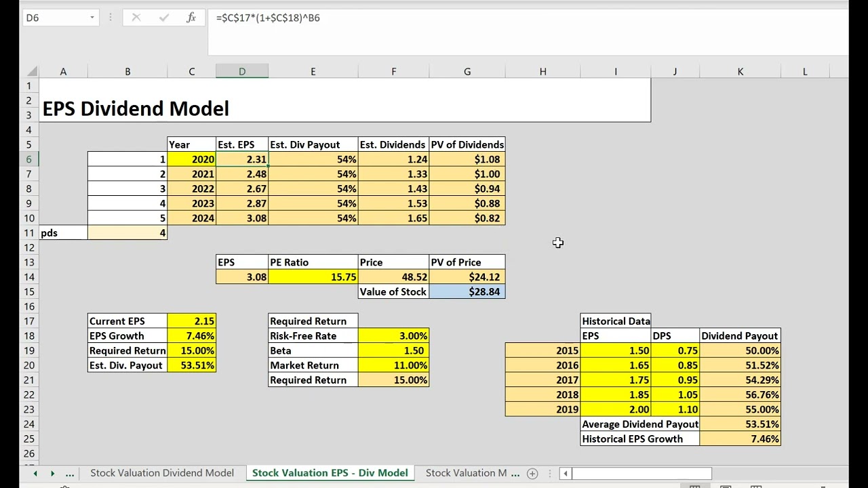Select the 2015 historical year cell

[542, 351]
